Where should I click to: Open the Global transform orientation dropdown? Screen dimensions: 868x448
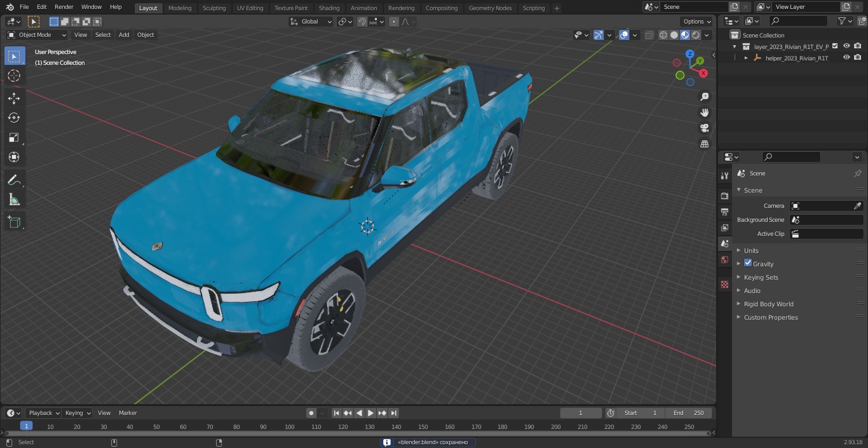click(311, 22)
